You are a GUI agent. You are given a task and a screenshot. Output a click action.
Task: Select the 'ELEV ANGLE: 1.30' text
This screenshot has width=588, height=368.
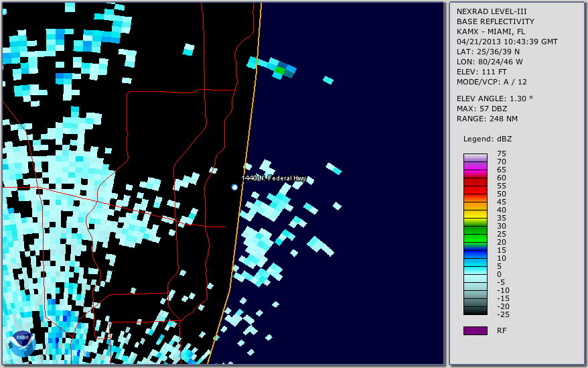(x=494, y=99)
